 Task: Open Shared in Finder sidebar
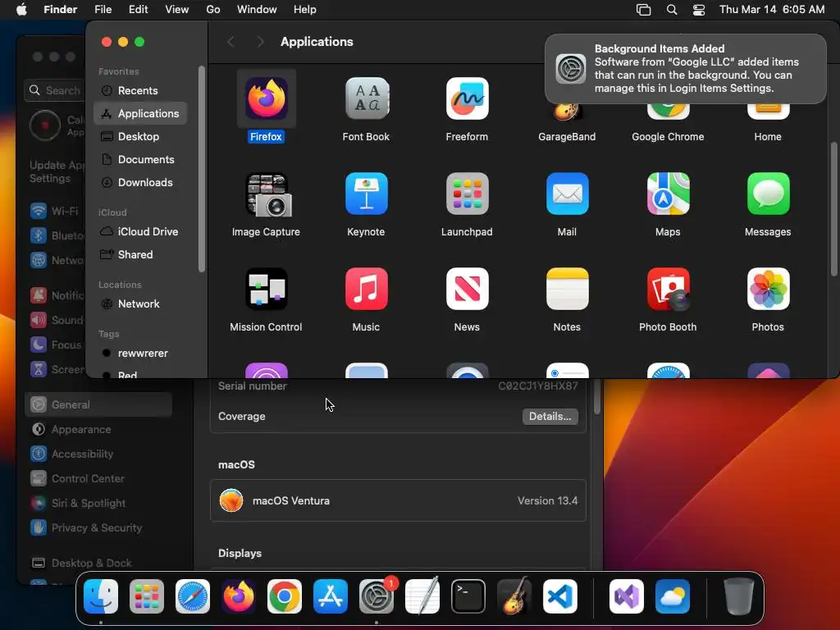(x=140, y=255)
